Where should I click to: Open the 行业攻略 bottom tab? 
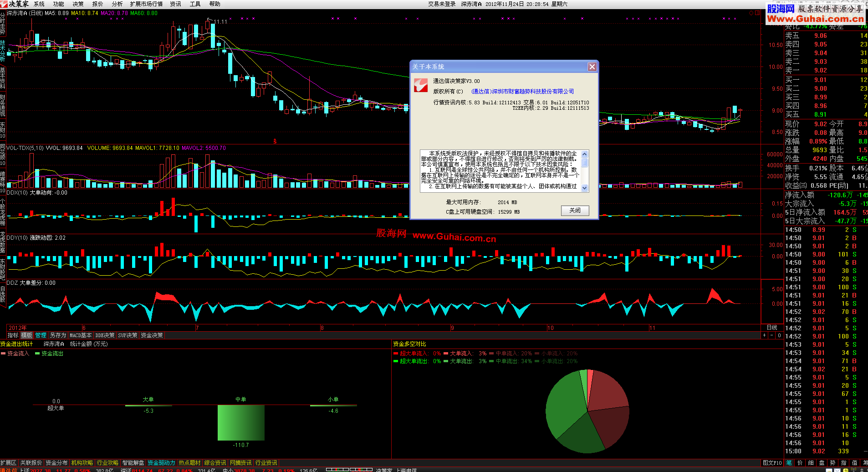pos(107,463)
